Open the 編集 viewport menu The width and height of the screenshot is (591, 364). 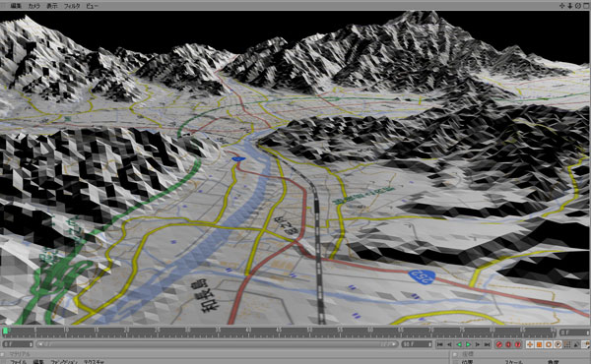pyautogui.click(x=16, y=6)
